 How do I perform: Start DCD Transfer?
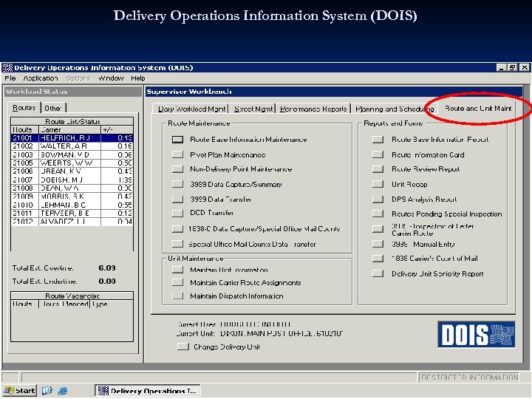click(x=177, y=213)
